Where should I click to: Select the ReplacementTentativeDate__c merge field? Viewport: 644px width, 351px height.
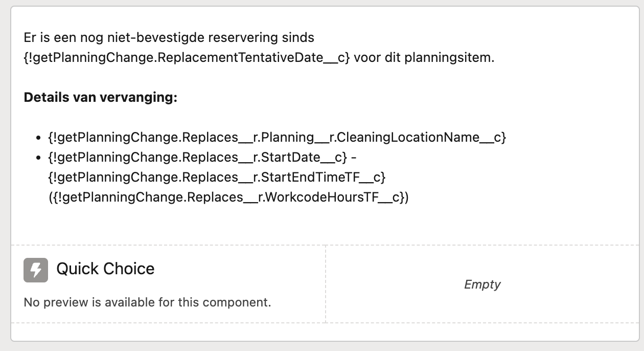pyautogui.click(x=187, y=57)
